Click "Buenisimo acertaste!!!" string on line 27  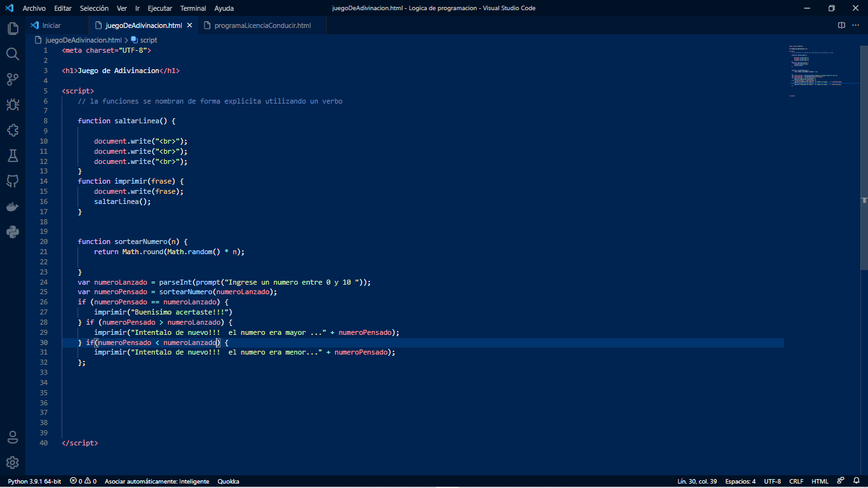coord(180,312)
